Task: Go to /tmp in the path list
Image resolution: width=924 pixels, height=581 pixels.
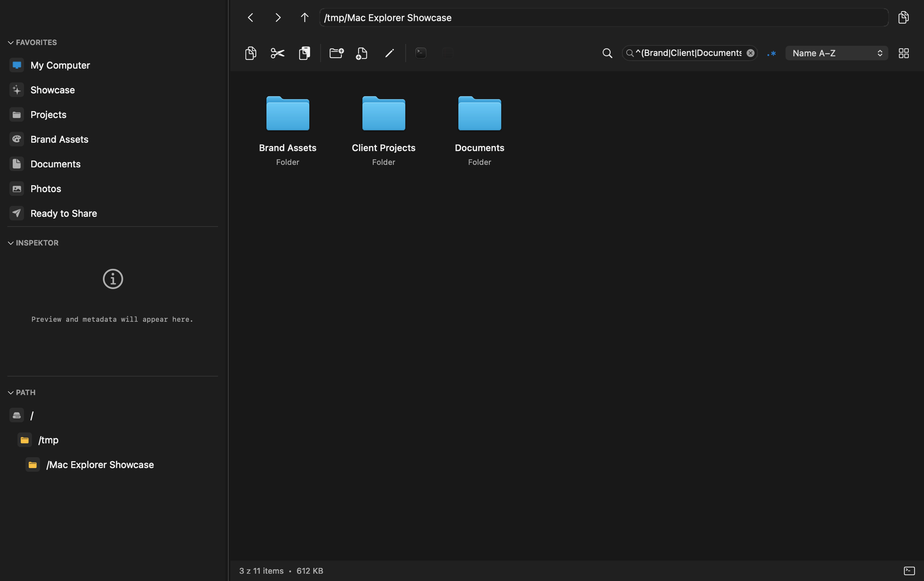Action: (x=48, y=440)
